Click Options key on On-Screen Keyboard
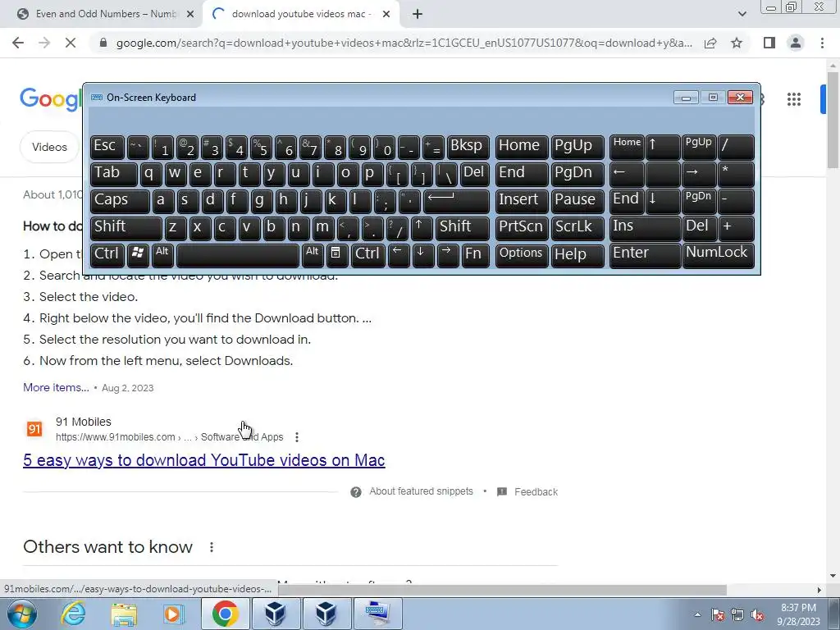 pyautogui.click(x=521, y=254)
